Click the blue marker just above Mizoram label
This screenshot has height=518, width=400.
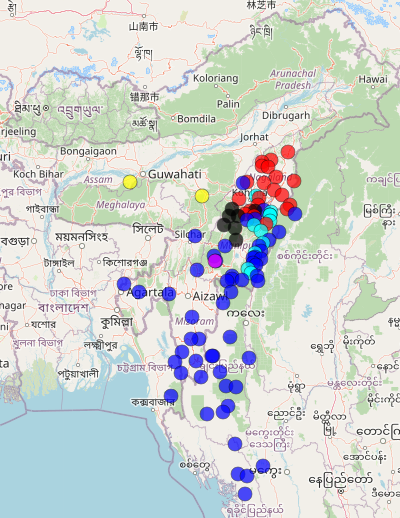[192, 317]
